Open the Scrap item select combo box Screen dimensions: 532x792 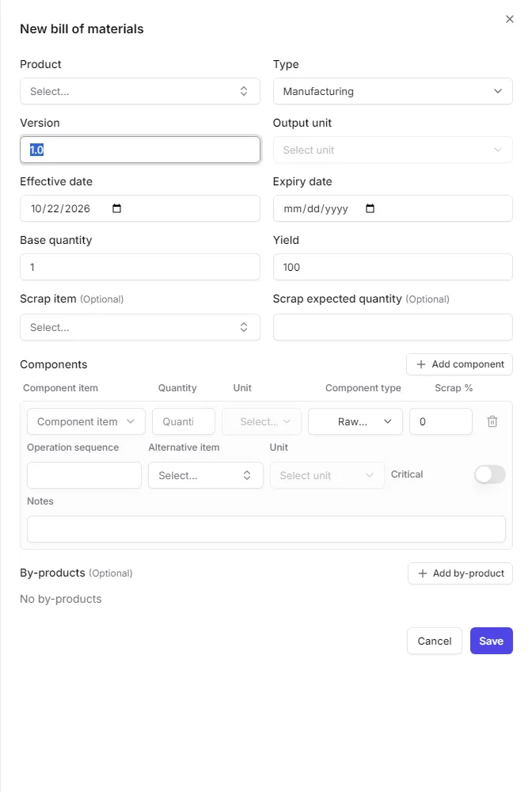(x=140, y=327)
